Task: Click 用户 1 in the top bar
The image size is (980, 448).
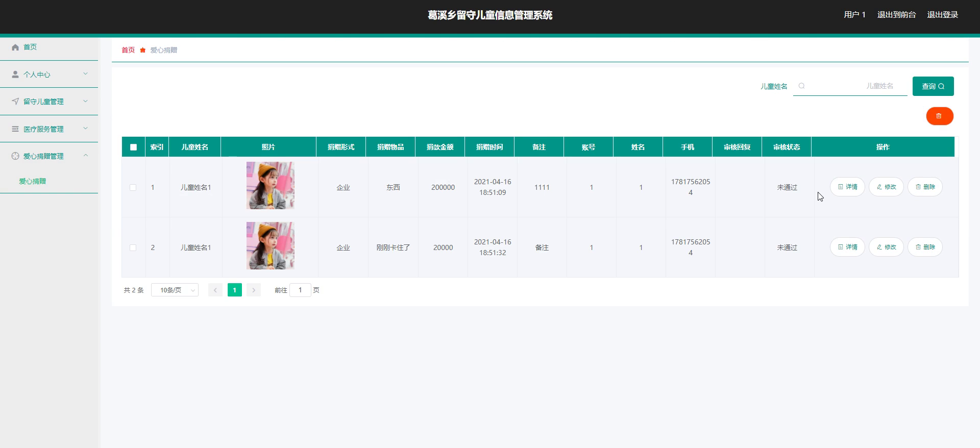Action: 854,15
